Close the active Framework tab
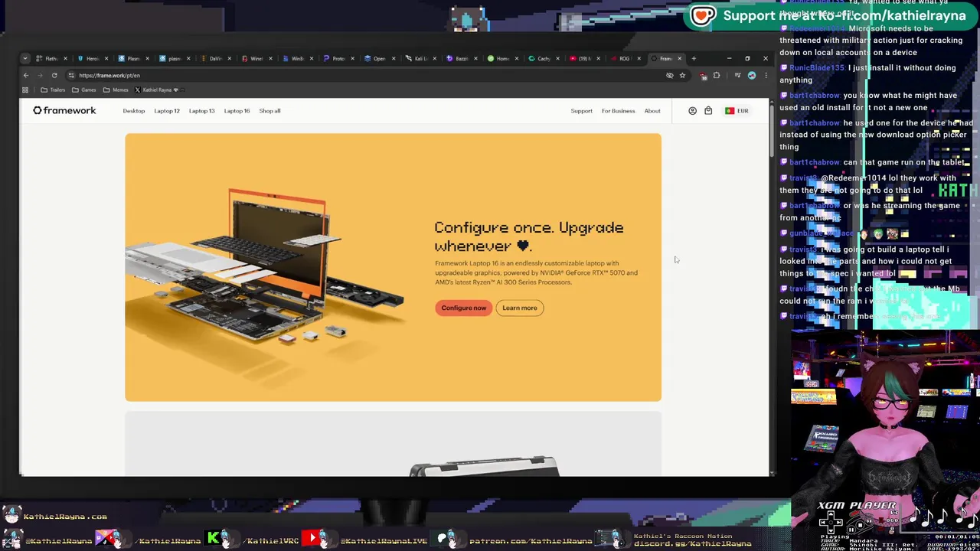The width and height of the screenshot is (980, 551). tap(679, 58)
